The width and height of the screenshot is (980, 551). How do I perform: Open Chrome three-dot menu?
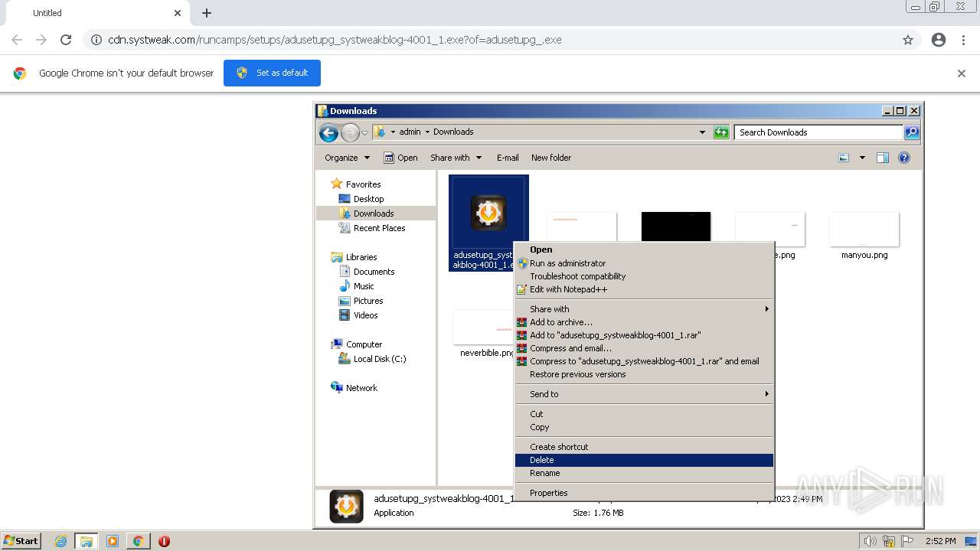(x=962, y=40)
